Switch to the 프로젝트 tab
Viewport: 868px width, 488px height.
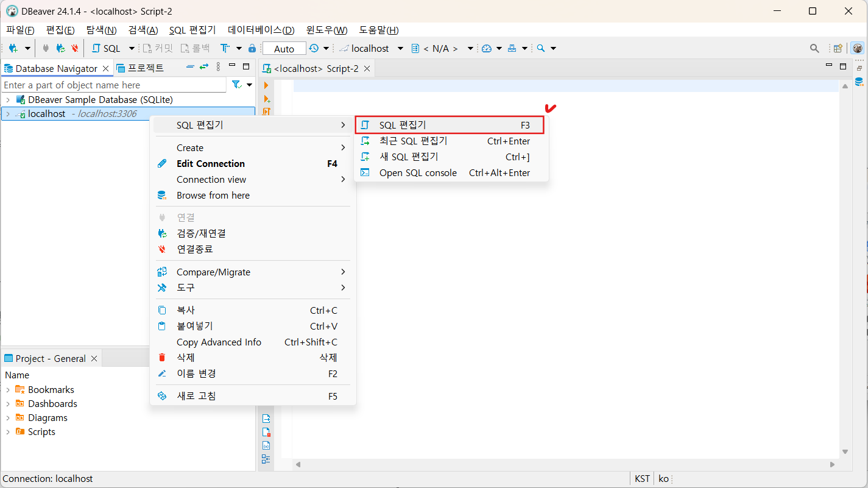tap(140, 68)
